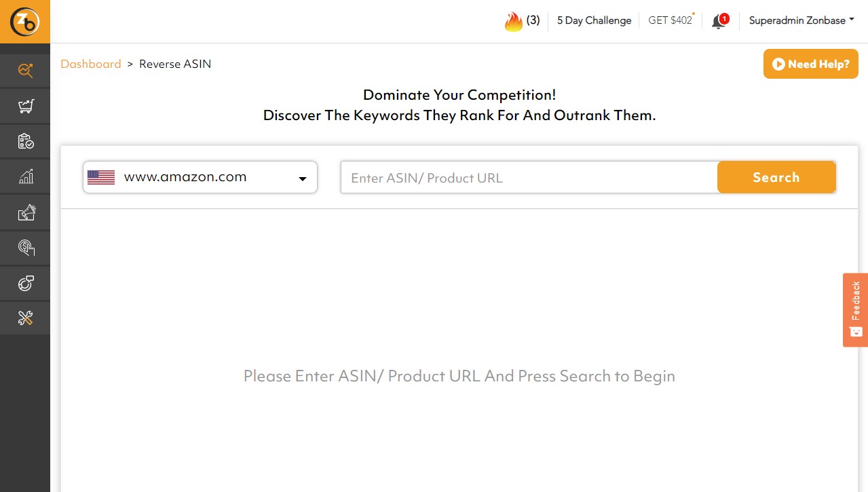Open the Amazon marketplace dropdown

(x=200, y=177)
